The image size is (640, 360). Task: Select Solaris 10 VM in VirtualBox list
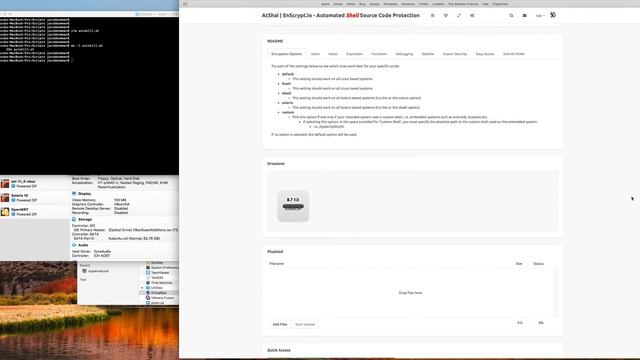[x=36, y=198]
